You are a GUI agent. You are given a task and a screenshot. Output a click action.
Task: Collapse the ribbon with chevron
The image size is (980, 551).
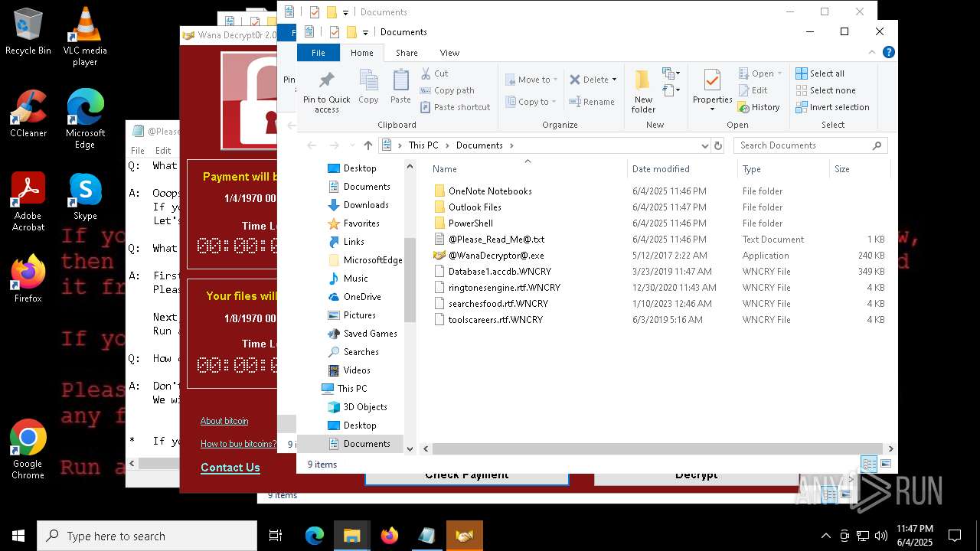click(871, 53)
